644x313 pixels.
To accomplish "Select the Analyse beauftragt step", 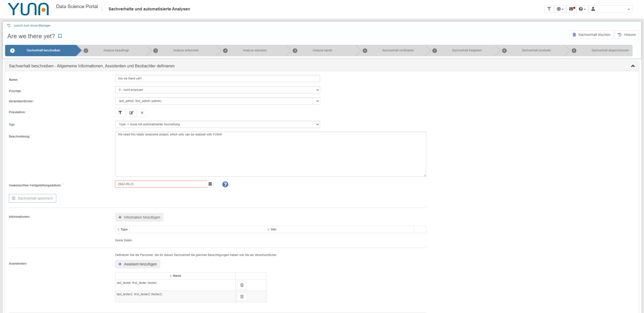I will click(116, 51).
